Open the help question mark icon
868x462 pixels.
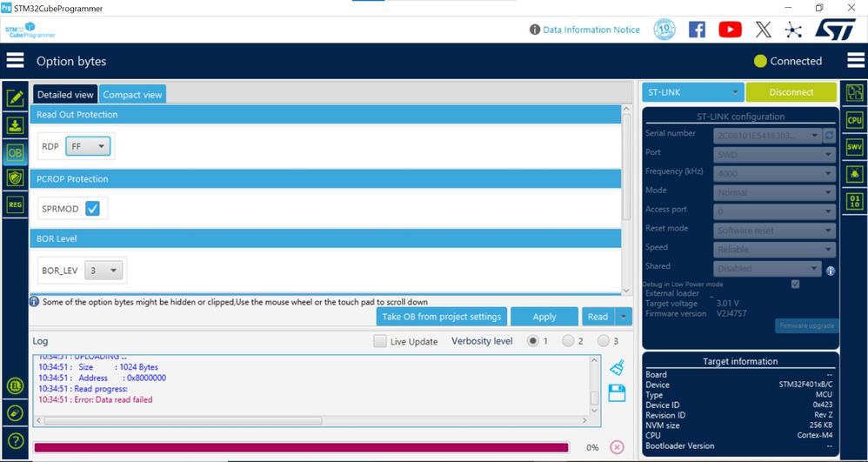point(15,440)
